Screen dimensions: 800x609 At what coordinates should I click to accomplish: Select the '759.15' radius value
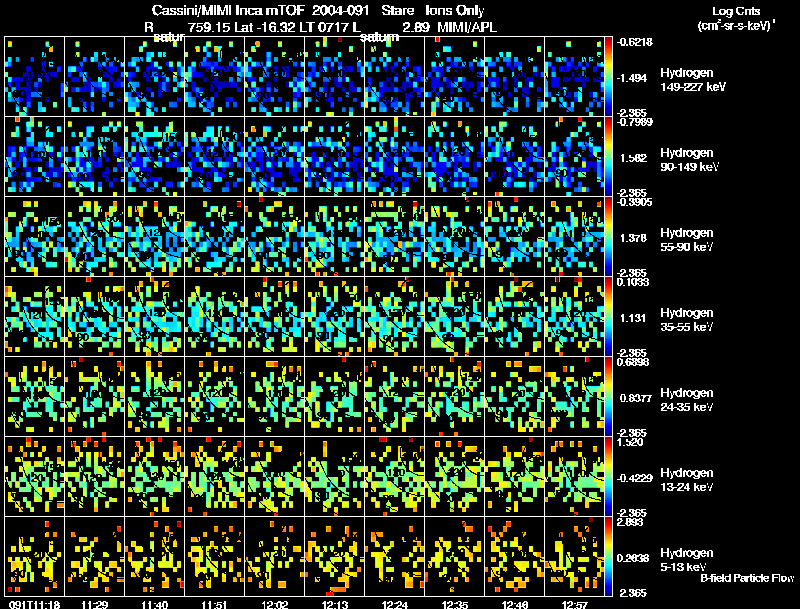click(x=209, y=27)
